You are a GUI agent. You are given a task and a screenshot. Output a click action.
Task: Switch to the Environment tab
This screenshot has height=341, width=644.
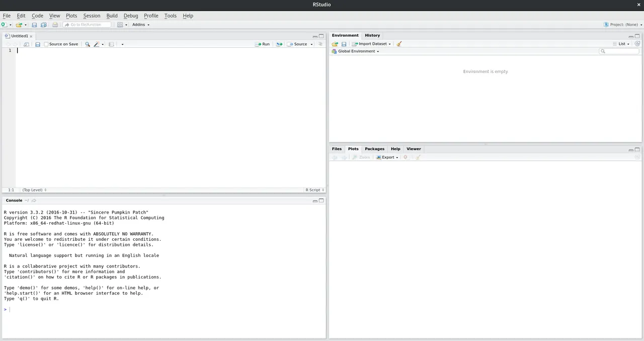(345, 35)
